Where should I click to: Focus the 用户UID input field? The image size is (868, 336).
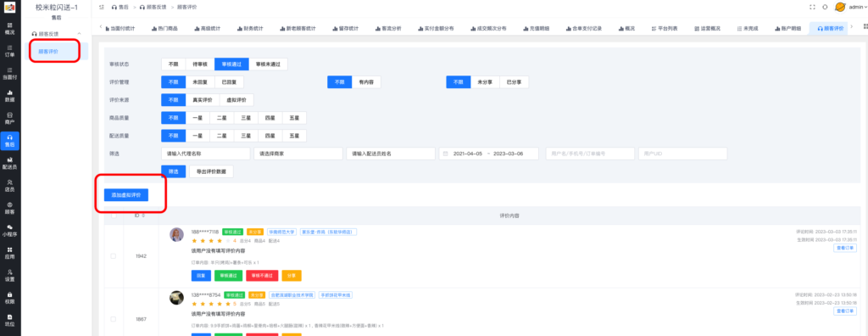point(682,154)
